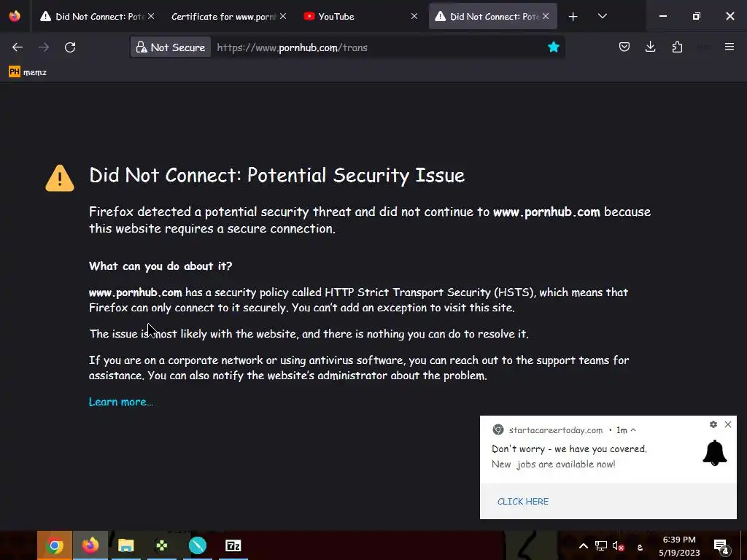
Task: Open the teal feather app in taskbar
Action: coord(197,545)
